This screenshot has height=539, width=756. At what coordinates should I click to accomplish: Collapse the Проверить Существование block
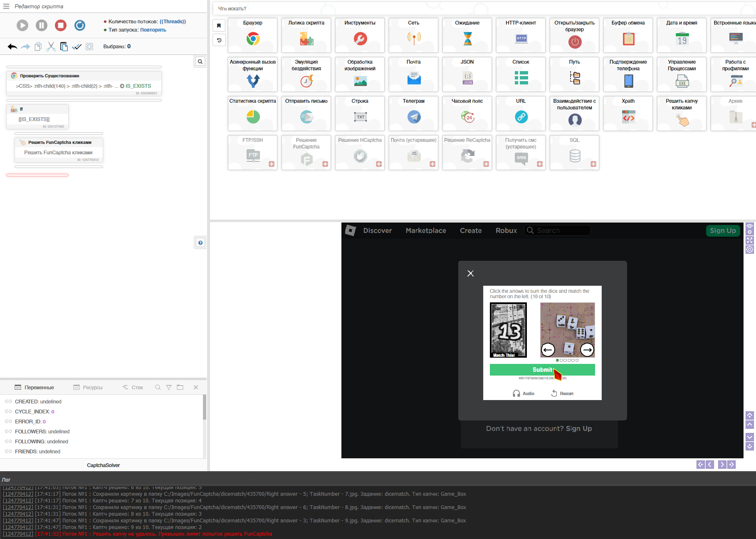tap(14, 76)
